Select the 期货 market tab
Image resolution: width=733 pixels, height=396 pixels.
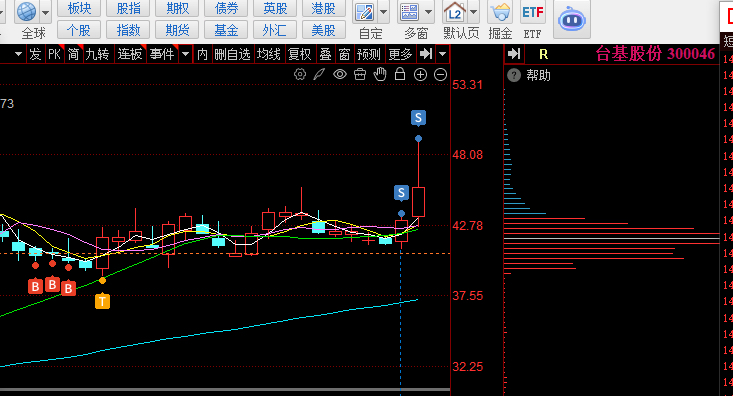(177, 30)
